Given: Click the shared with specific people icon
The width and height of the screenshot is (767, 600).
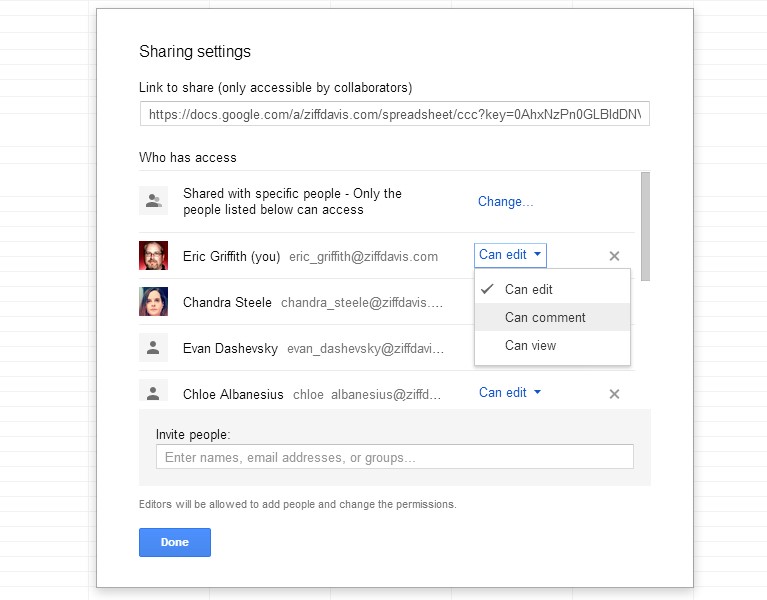Looking at the screenshot, I should click(x=153, y=201).
